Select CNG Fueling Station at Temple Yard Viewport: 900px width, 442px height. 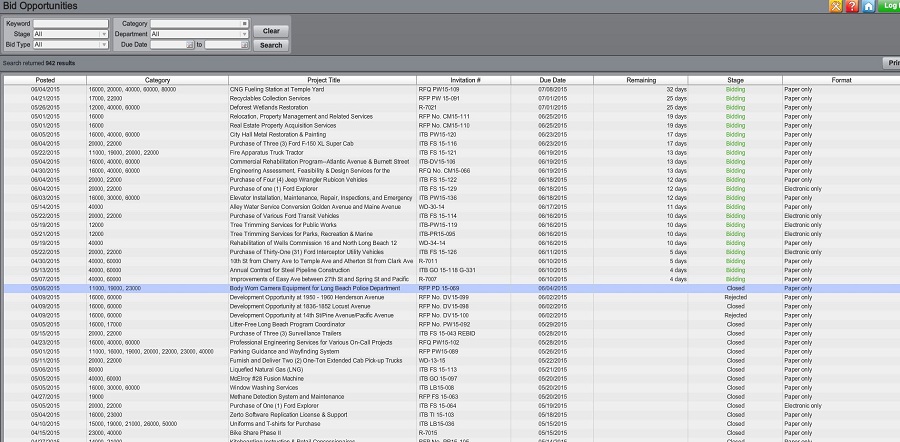pos(277,90)
